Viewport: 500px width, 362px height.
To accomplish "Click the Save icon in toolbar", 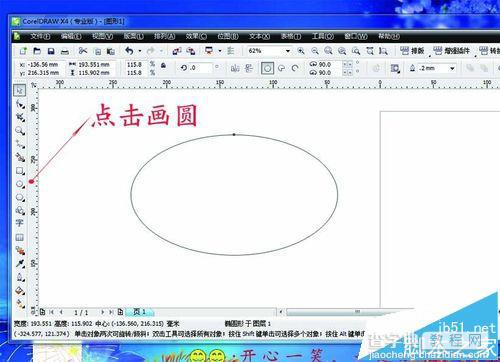I will 51,51.
